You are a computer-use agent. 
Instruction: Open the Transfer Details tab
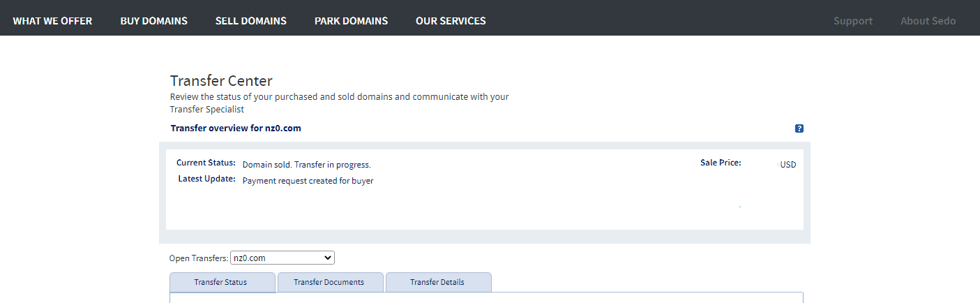click(x=437, y=282)
